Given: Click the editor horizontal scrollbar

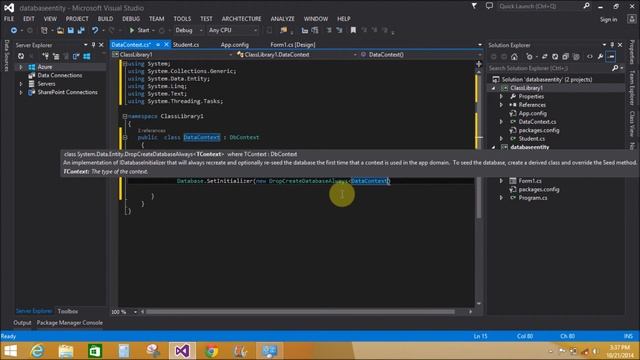Looking at the screenshot, I should (300, 312).
